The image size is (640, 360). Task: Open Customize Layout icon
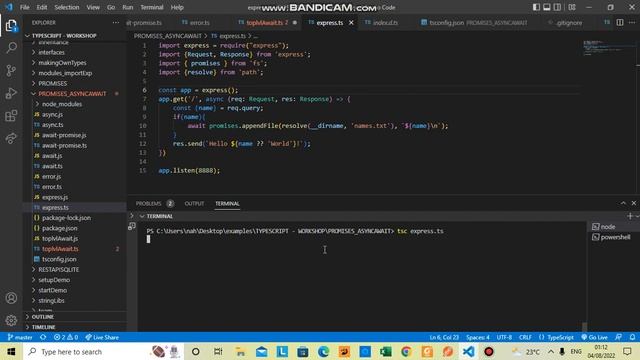click(572, 7)
